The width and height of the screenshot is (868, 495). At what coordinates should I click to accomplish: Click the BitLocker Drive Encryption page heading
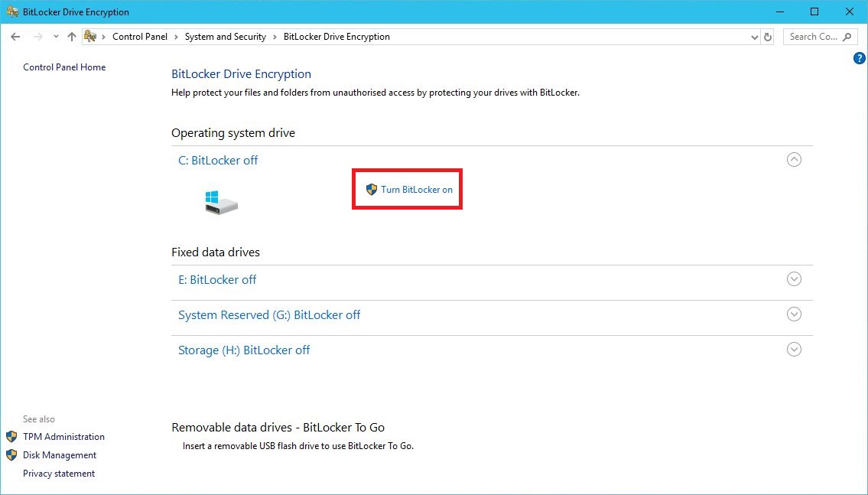point(242,73)
